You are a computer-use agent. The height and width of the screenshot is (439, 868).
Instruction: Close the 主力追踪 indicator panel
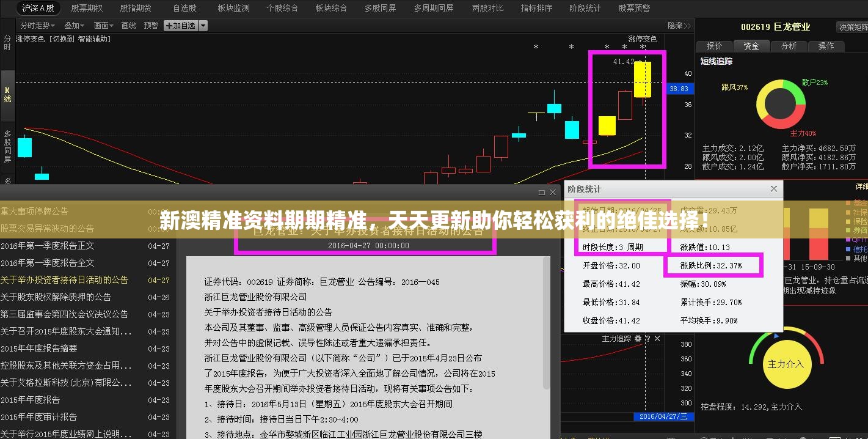(x=657, y=338)
